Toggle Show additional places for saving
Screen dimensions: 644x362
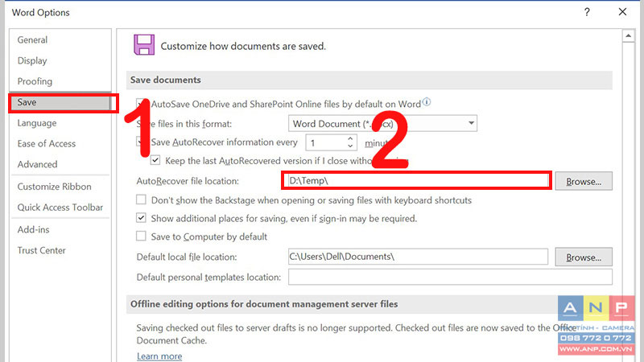click(x=141, y=218)
